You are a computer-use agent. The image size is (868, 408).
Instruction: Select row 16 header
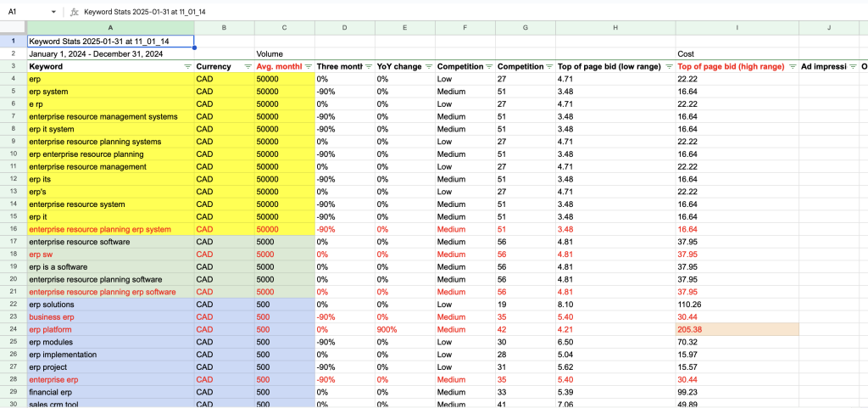(13, 229)
